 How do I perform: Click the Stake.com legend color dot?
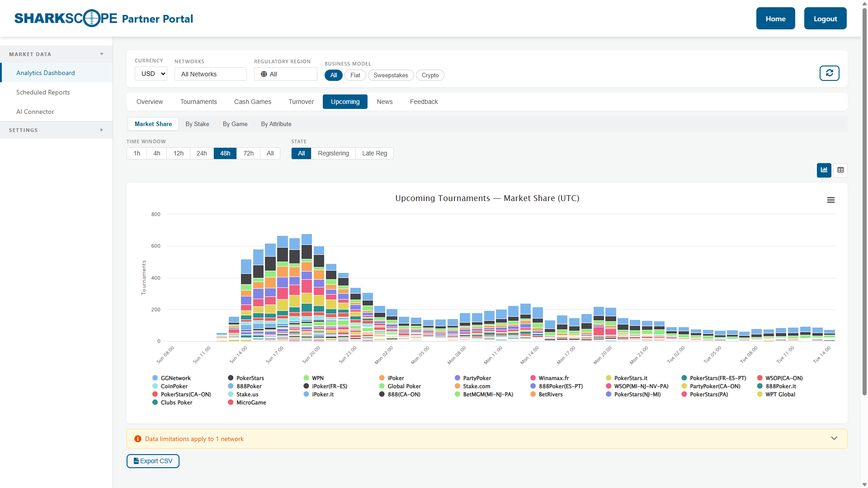(458, 386)
